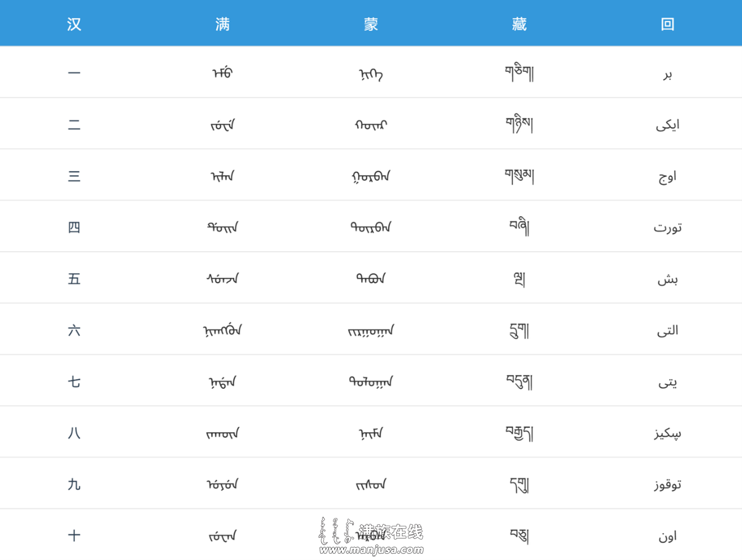742x560 pixels.
Task: Click the Tibetan word in the 九 row
Action: 519,484
